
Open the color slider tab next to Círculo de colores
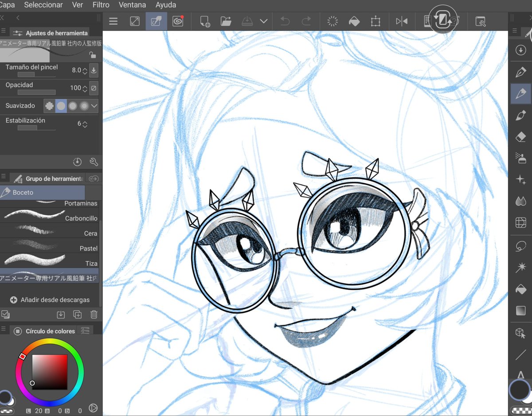point(85,330)
